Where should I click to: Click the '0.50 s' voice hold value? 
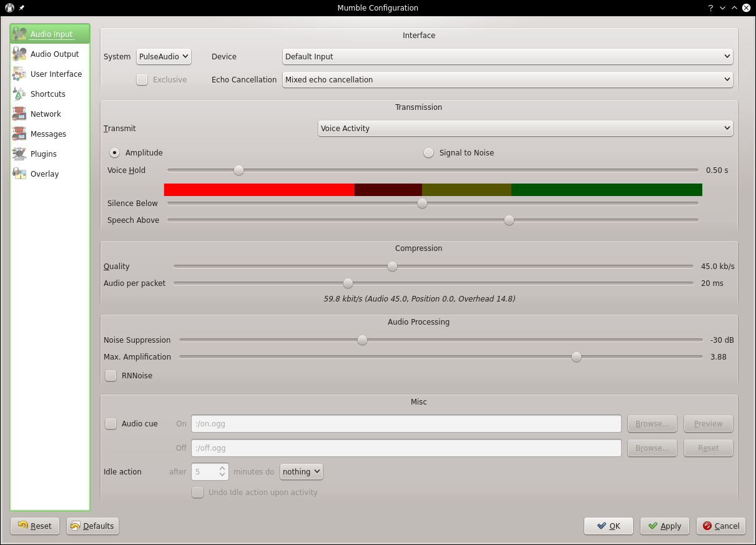(x=717, y=170)
